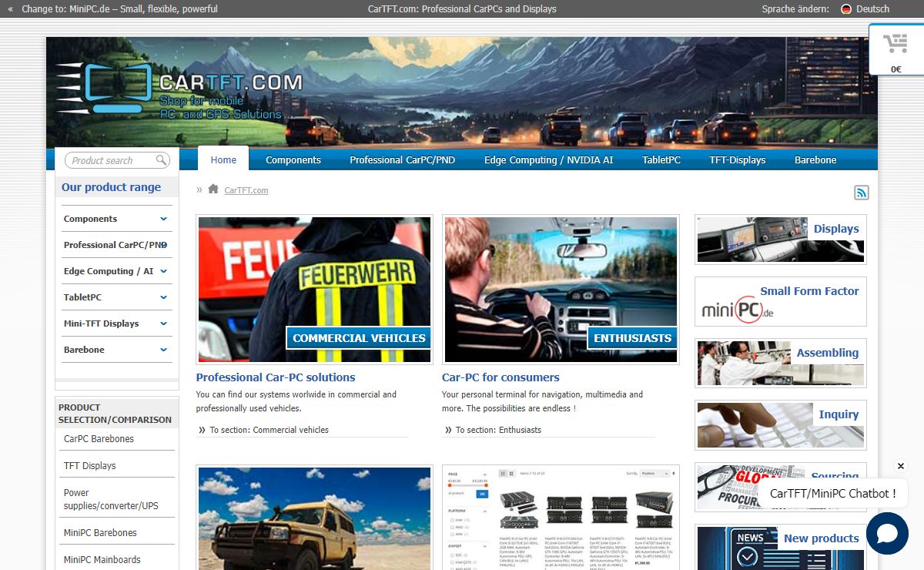Expand Barebone sidebar chevron
The image size is (924, 570).
(x=163, y=350)
